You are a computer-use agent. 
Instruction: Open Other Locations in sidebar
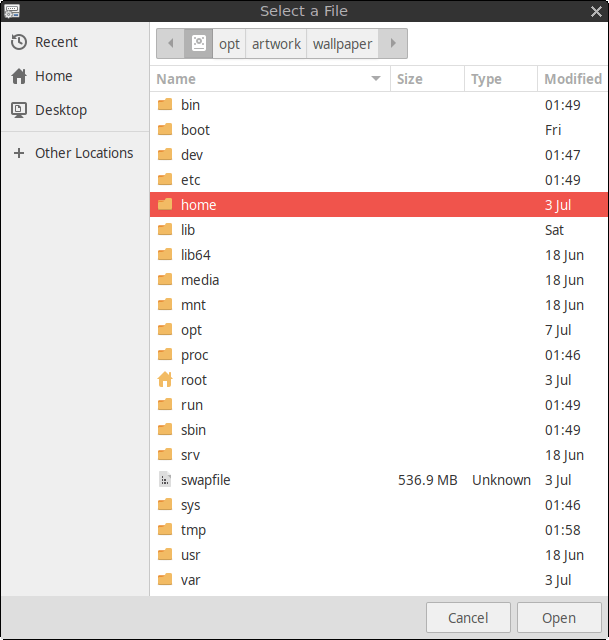pyautogui.click(x=75, y=153)
